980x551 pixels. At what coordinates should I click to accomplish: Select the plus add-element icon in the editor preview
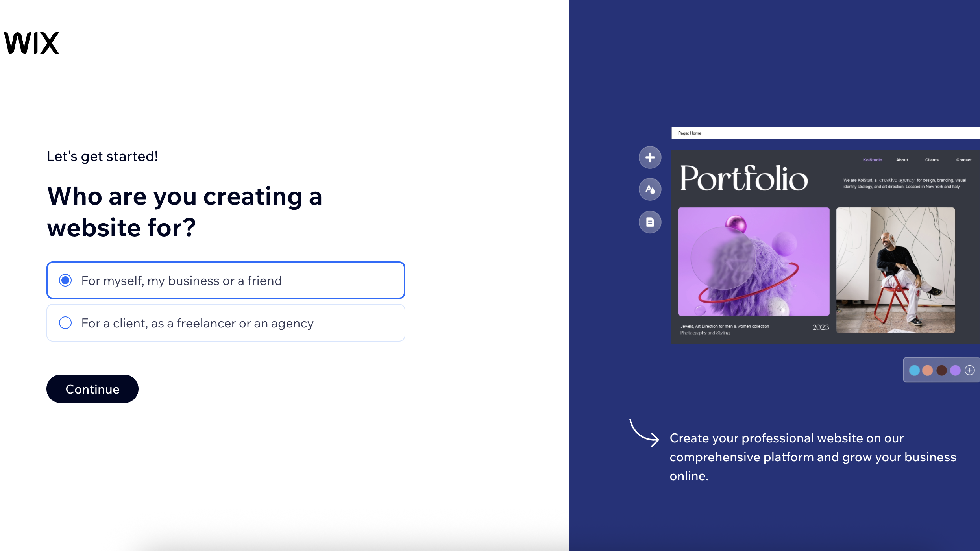[650, 157]
